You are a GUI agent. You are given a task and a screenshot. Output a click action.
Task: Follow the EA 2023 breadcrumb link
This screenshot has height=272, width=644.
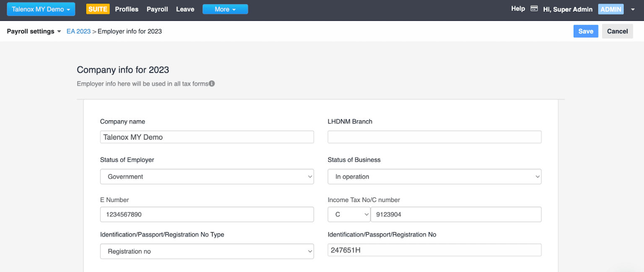(x=78, y=31)
